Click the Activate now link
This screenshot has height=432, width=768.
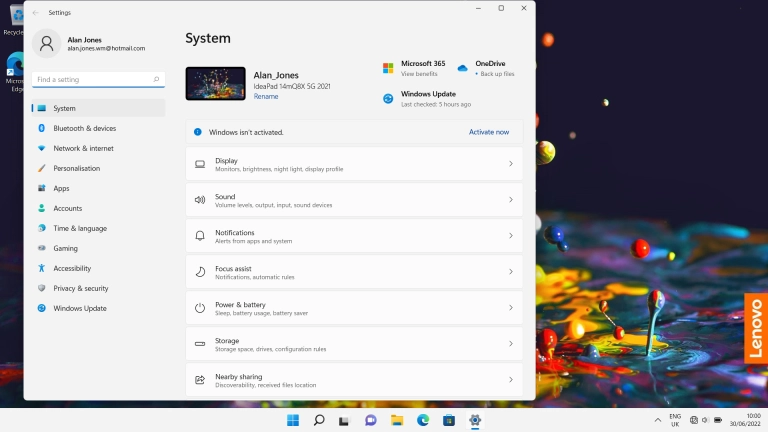(x=489, y=132)
